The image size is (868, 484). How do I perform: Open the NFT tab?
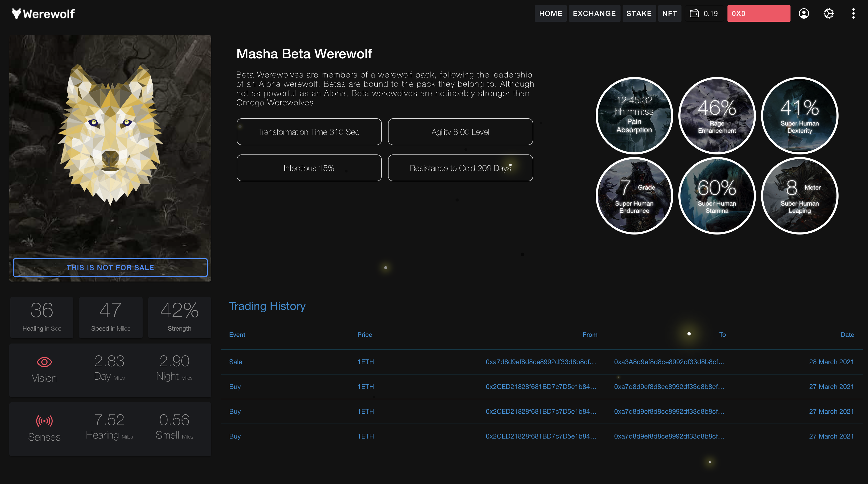(669, 13)
